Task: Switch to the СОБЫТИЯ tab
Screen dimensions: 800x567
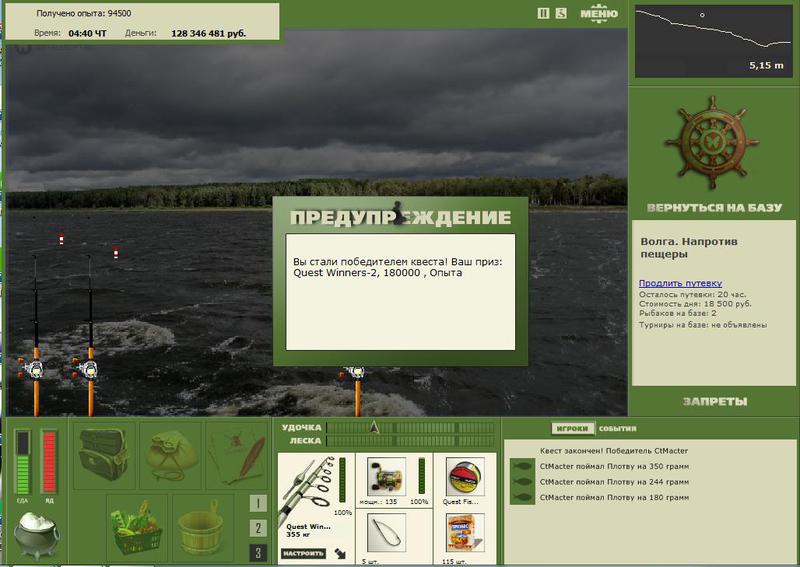Action: pyautogui.click(x=617, y=429)
